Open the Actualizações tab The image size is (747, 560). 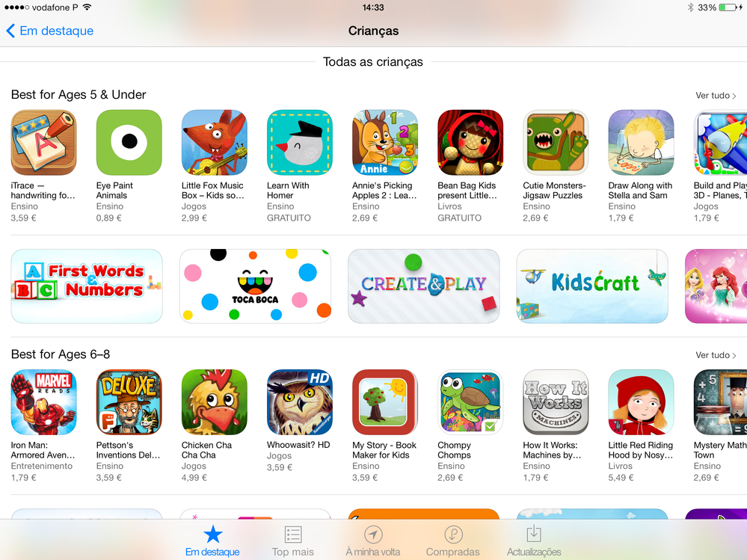click(534, 541)
